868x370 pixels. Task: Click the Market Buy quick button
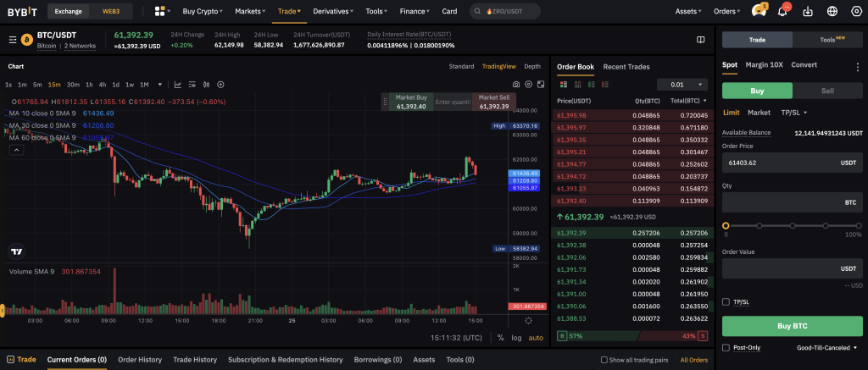411,102
